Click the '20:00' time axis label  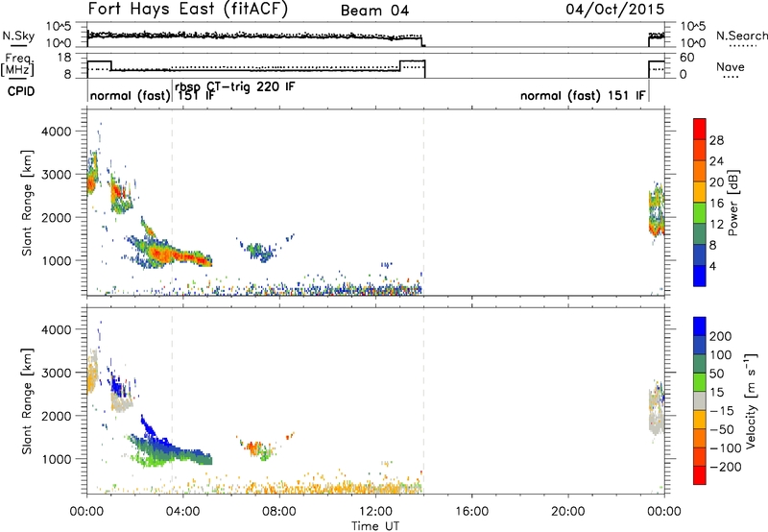point(567,512)
